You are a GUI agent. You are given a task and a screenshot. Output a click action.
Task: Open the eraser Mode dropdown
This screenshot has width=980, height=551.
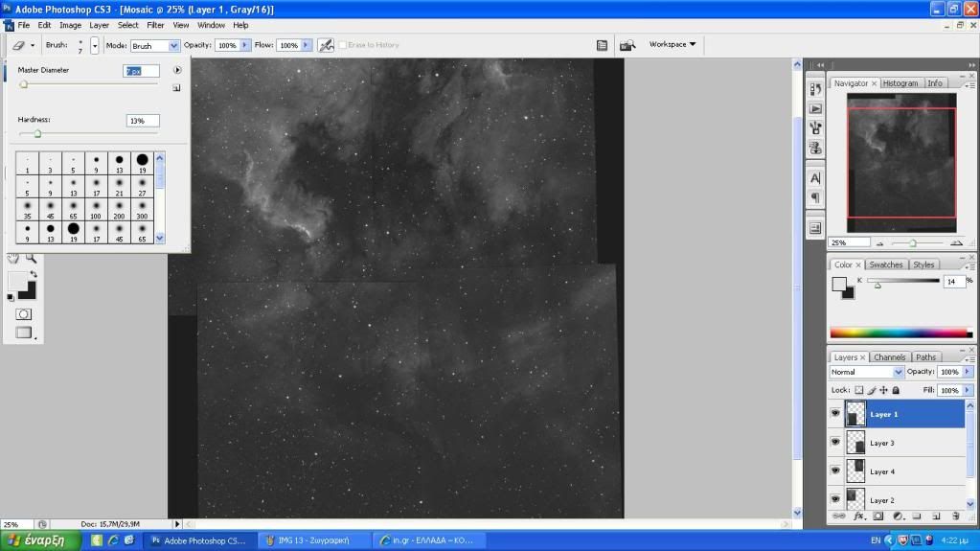(x=154, y=45)
